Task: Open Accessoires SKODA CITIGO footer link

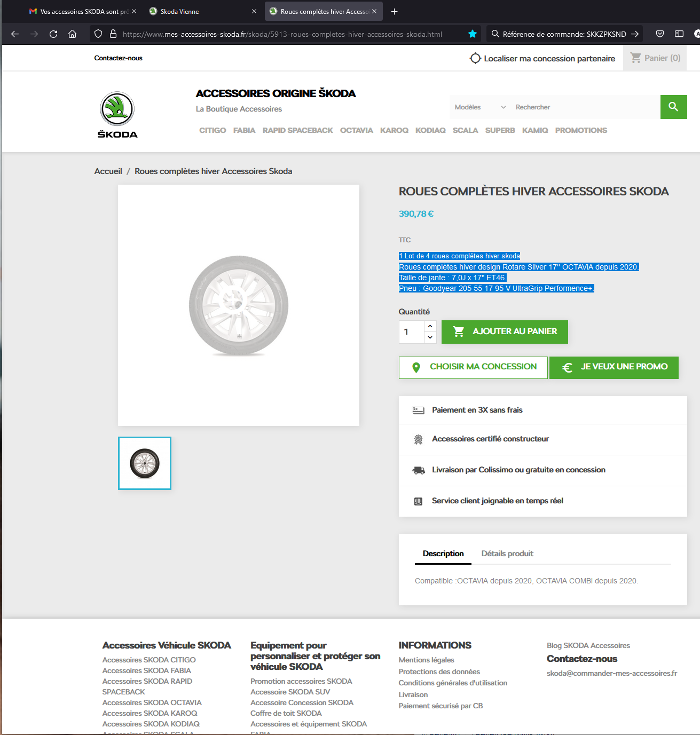Action: coord(149,660)
